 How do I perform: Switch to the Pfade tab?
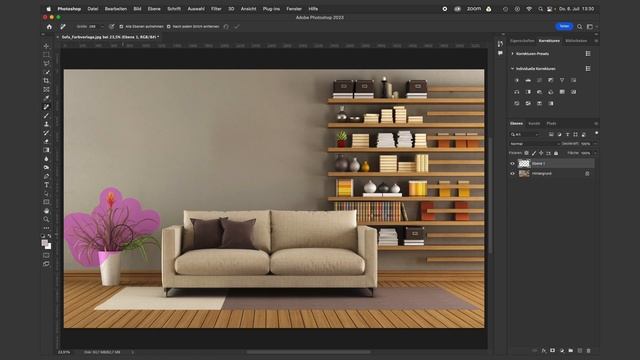[551, 123]
